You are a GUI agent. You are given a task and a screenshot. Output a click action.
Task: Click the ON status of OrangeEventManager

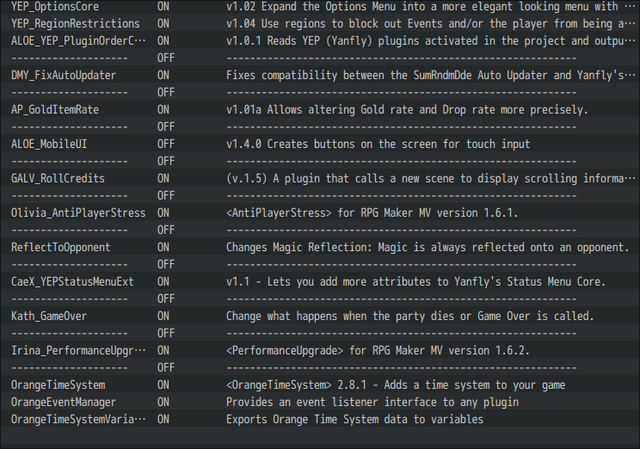[x=163, y=402]
